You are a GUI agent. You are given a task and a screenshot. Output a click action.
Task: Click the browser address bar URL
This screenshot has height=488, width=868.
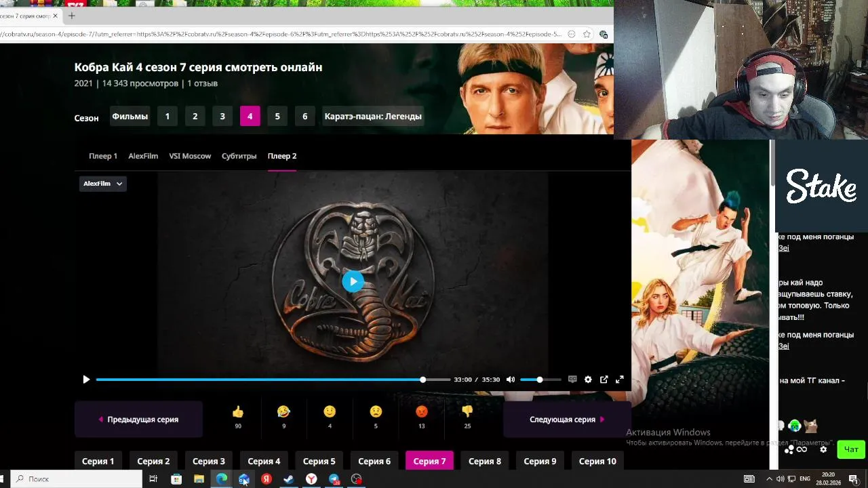[x=281, y=34]
